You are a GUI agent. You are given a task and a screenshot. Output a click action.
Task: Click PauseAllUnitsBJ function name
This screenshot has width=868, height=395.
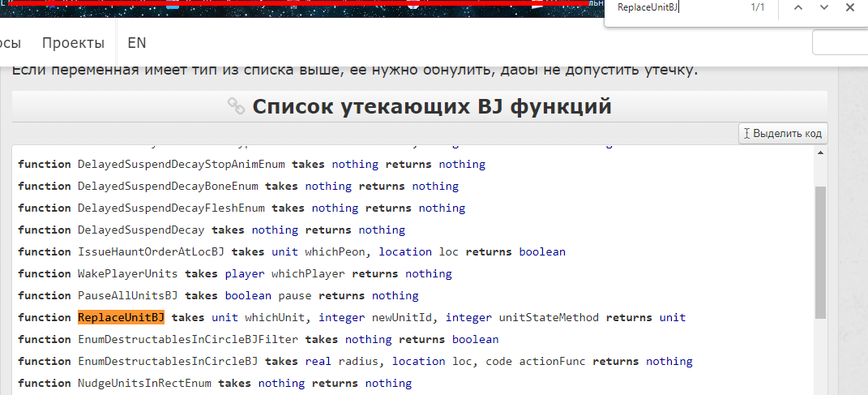coord(128,296)
